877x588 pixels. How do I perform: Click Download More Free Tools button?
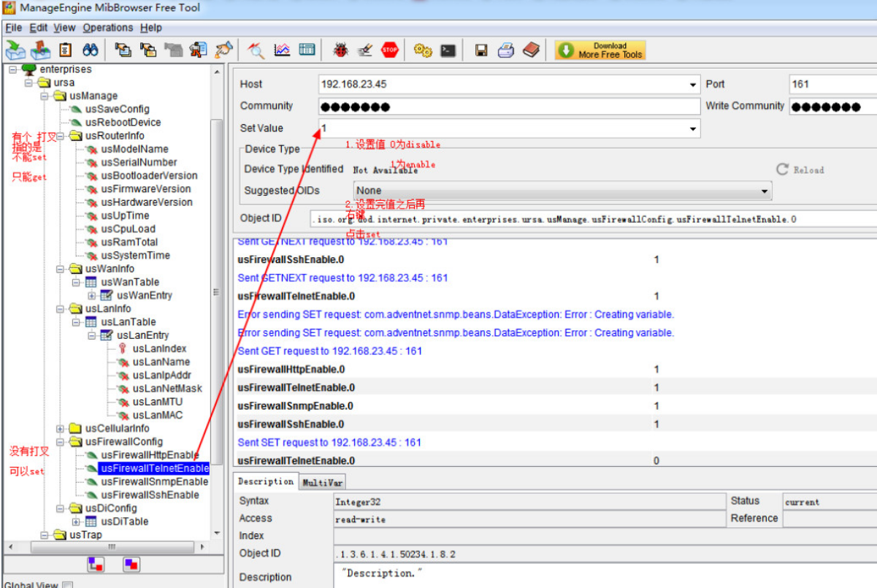tap(600, 50)
